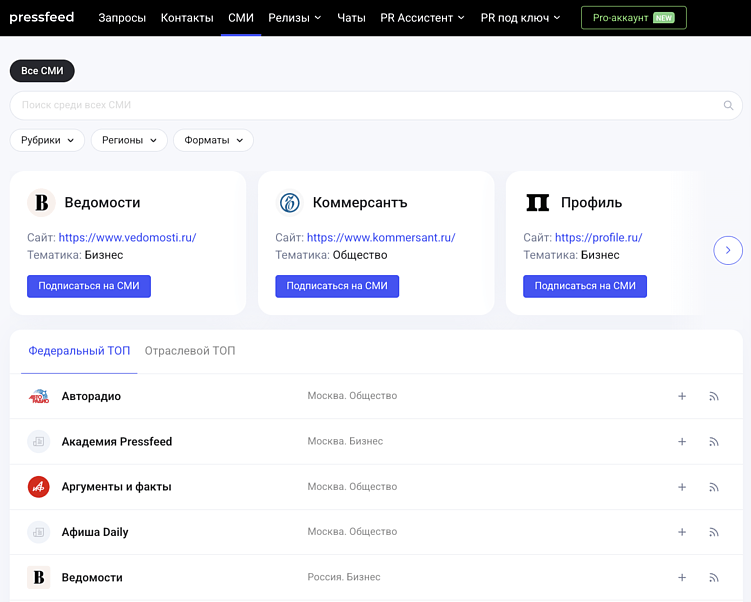751x602 pixels.
Task: Open RSS feed for Академия Pressfeed
Action: click(714, 442)
